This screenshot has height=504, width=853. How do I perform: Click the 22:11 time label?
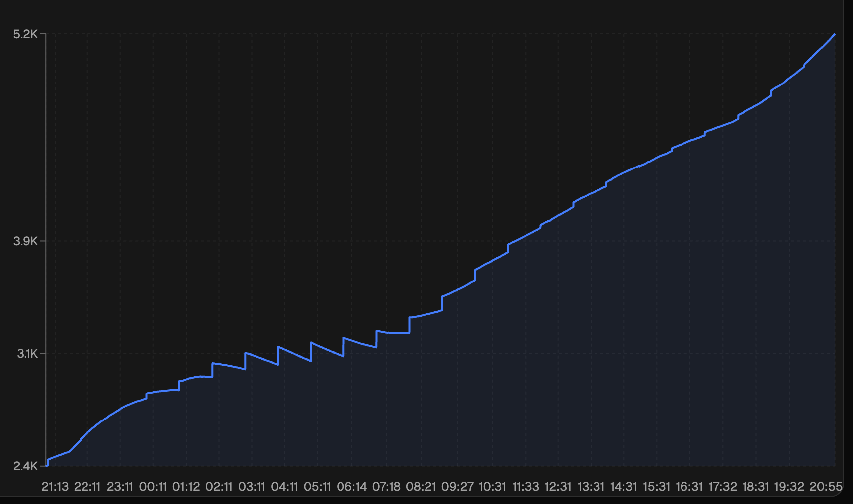tap(87, 487)
